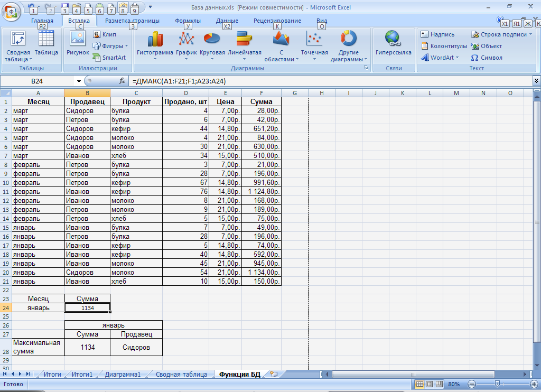Viewport: 541px width, 392px height.
Task: Go to the first sheet tab
Action: pos(4,374)
